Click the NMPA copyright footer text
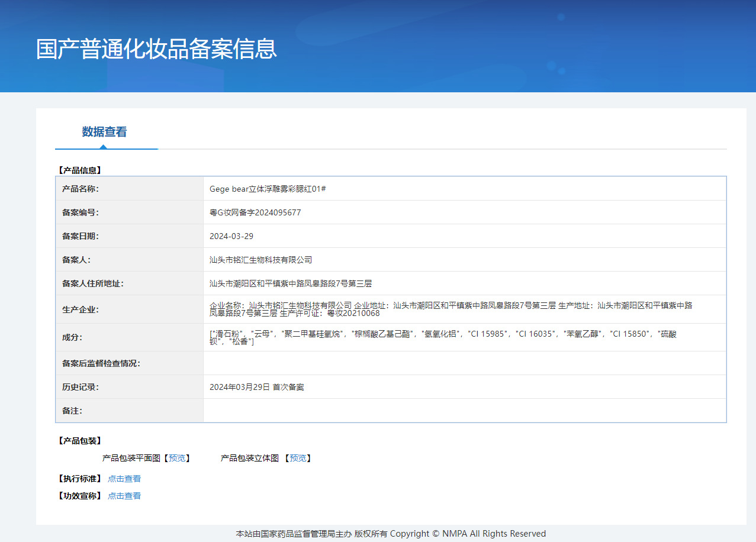This screenshot has height=542, width=756. click(391, 534)
